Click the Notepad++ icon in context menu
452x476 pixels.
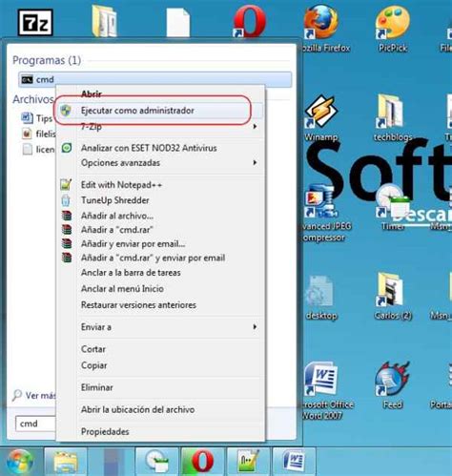tap(66, 185)
